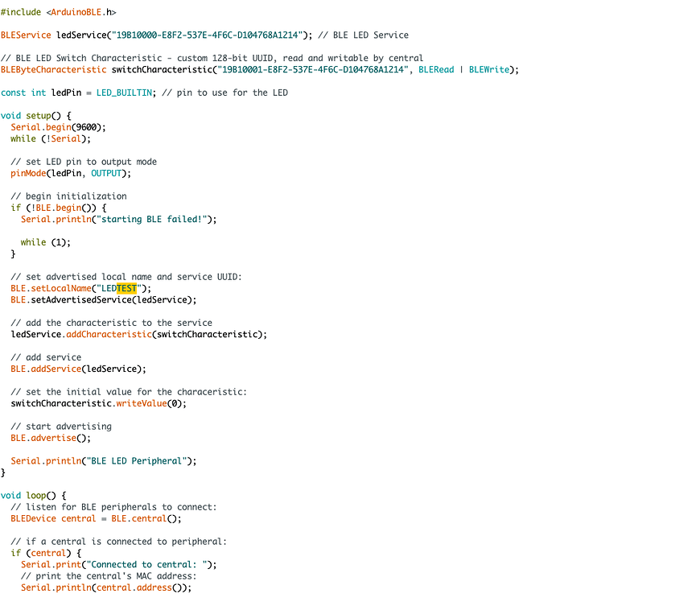Click the BLEService type keyword
Viewport: 700px width, 602px height.
tap(26, 35)
